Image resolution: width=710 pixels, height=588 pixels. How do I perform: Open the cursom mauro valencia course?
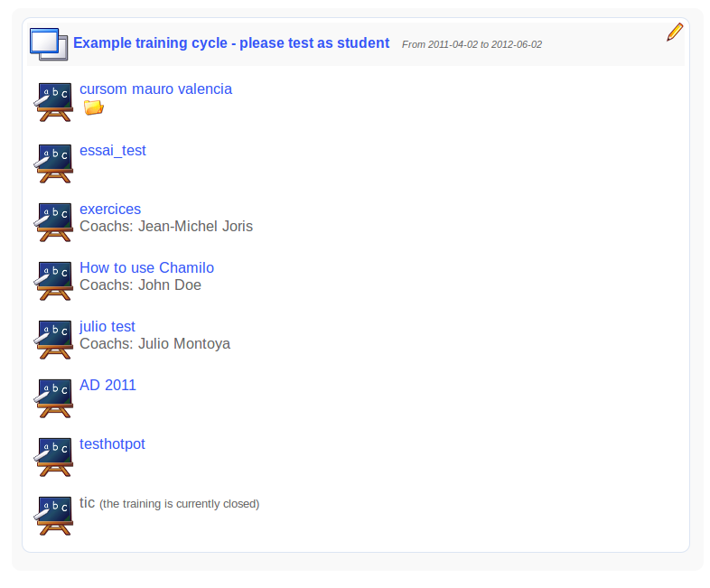[x=155, y=89]
